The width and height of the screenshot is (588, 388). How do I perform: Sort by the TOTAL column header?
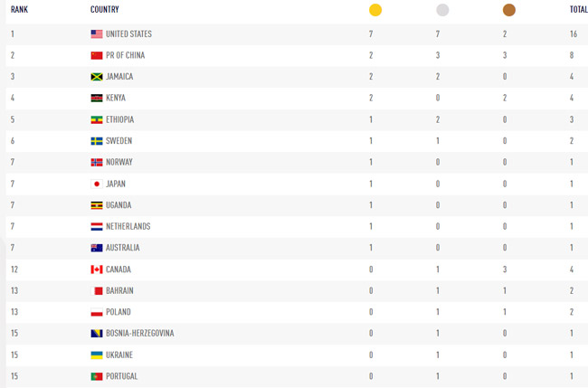tap(578, 10)
